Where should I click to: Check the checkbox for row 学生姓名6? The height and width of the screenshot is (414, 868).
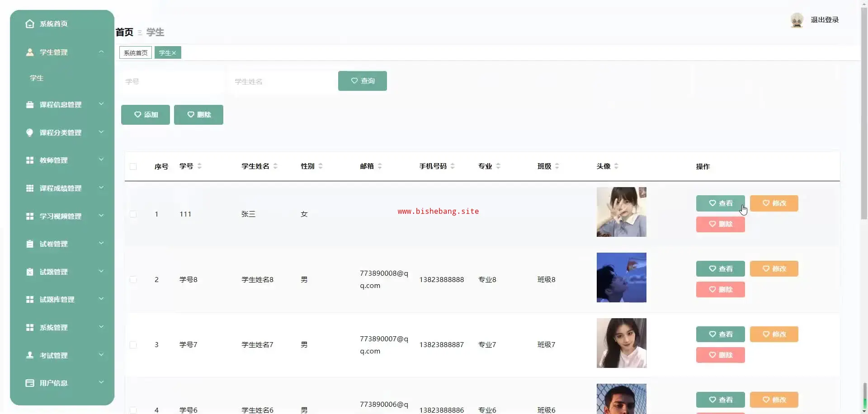pos(133,410)
